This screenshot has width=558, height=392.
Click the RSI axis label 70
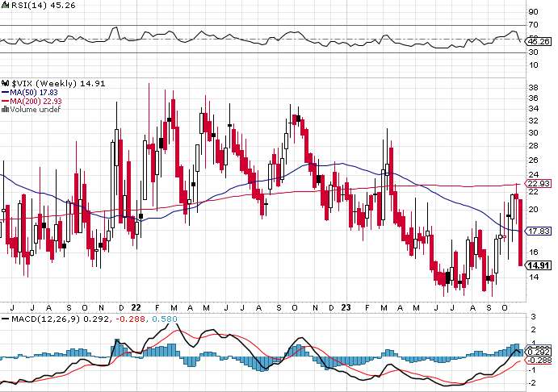click(533, 25)
